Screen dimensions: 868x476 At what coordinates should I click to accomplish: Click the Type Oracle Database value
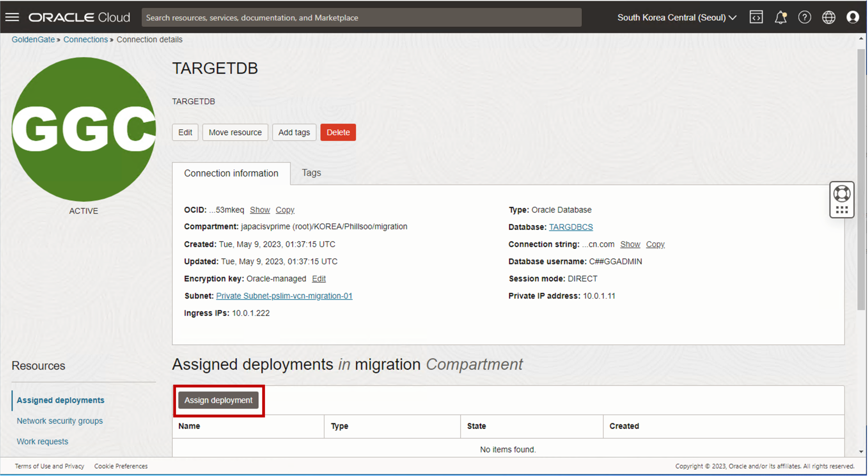click(x=561, y=210)
